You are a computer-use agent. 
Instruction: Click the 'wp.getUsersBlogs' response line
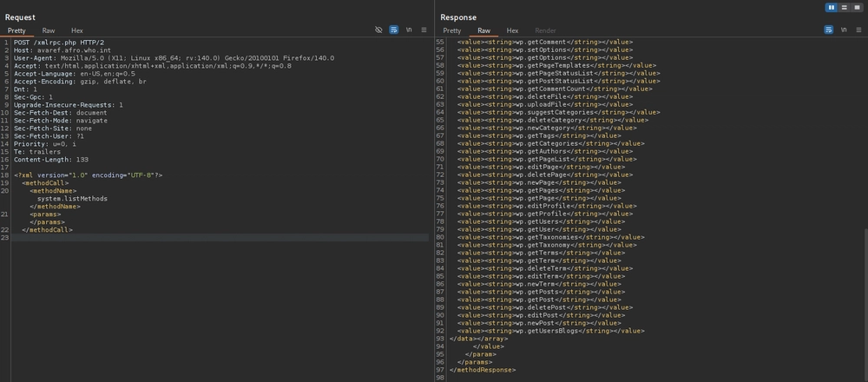point(551,331)
